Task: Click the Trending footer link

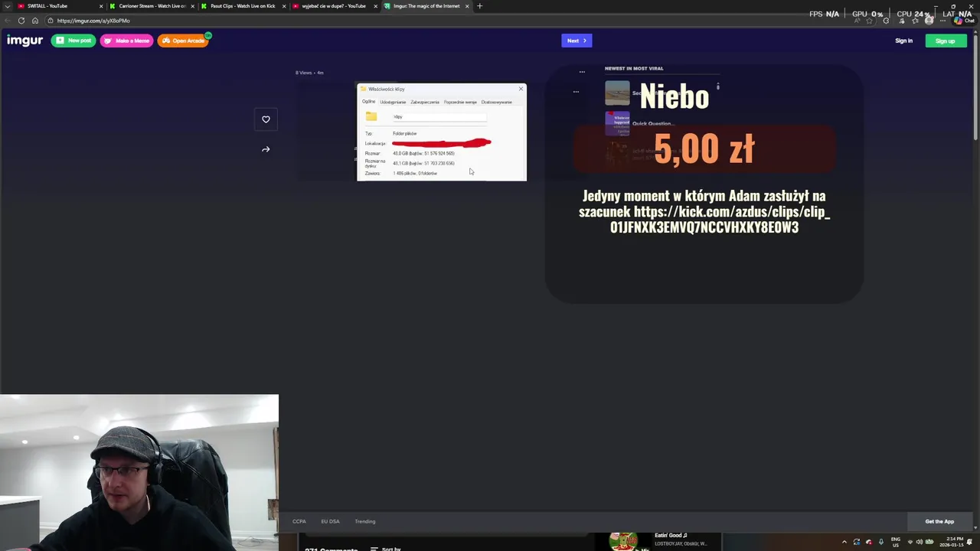Action: (x=365, y=521)
